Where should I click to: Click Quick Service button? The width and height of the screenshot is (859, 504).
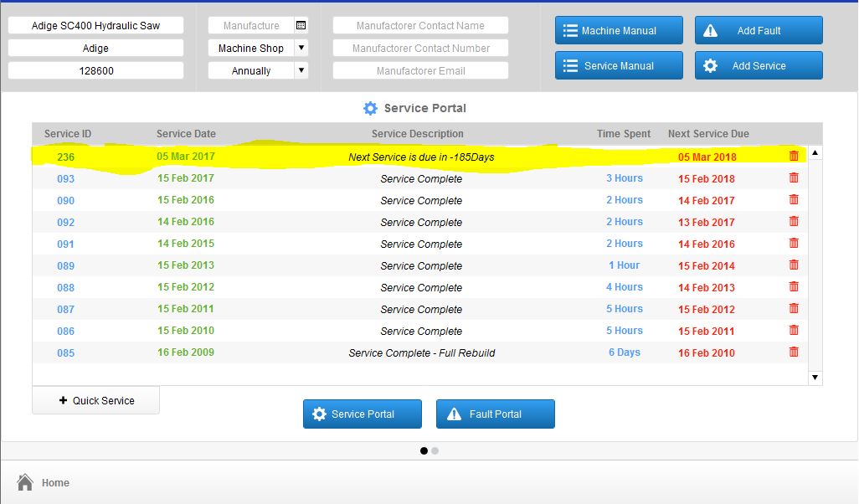point(96,400)
